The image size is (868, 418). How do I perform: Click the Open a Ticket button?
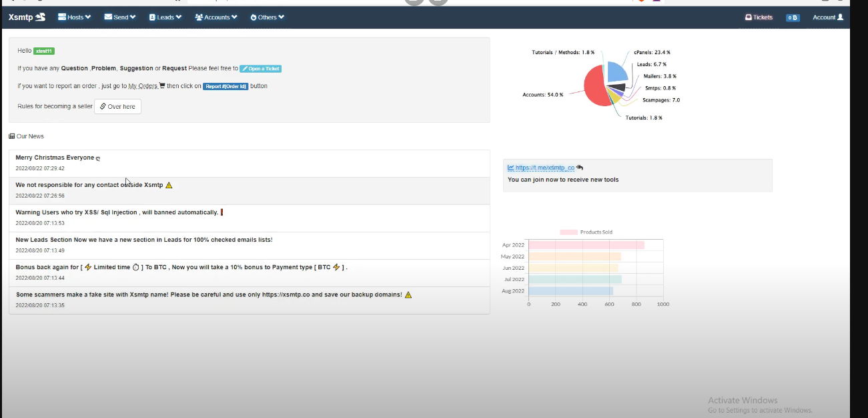[x=261, y=68]
